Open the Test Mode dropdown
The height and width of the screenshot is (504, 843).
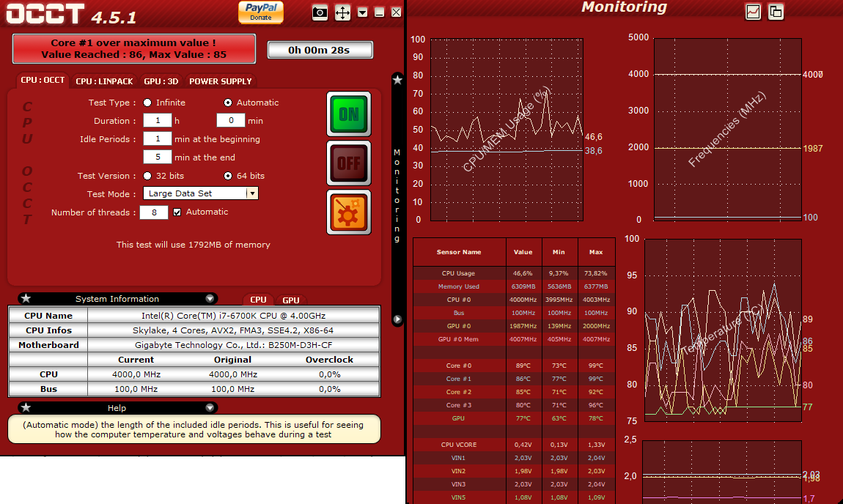[x=252, y=193]
